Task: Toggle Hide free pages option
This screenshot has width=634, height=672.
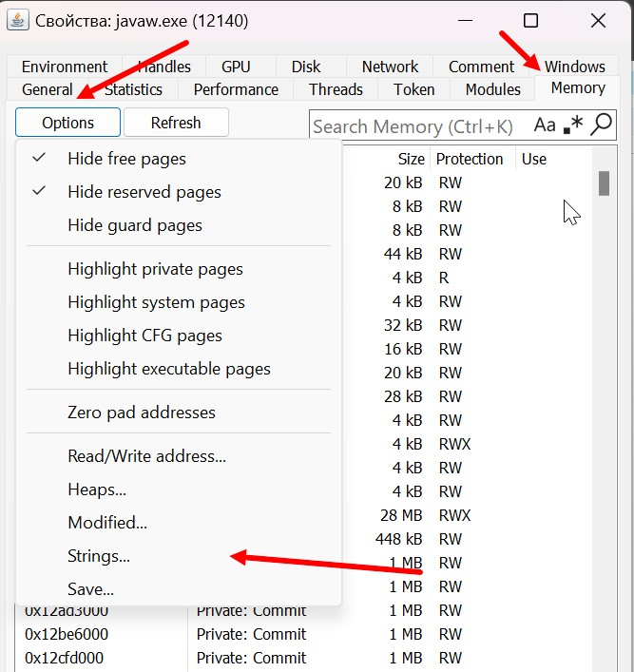Action: tap(179, 159)
